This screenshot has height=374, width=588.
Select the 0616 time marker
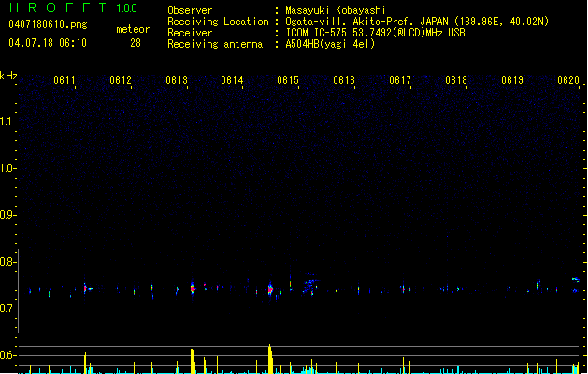(x=344, y=80)
